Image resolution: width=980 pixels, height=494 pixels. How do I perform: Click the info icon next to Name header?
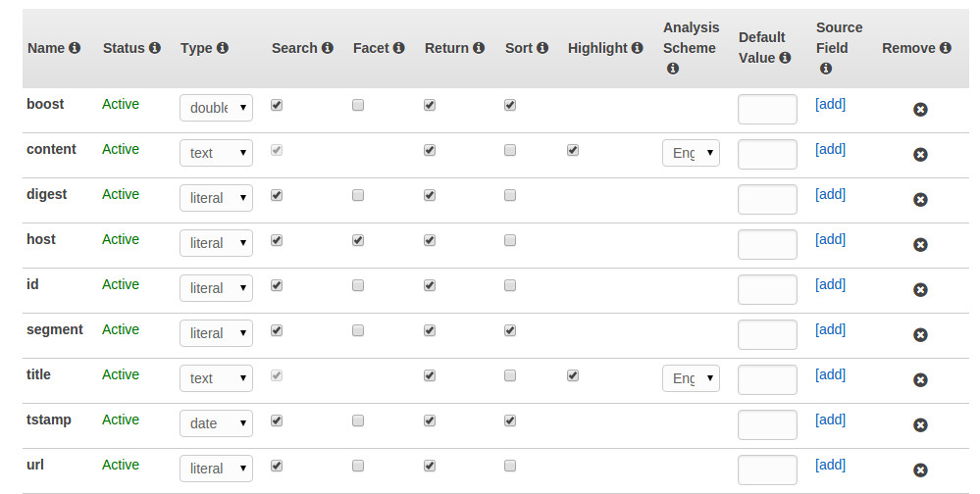point(75,48)
